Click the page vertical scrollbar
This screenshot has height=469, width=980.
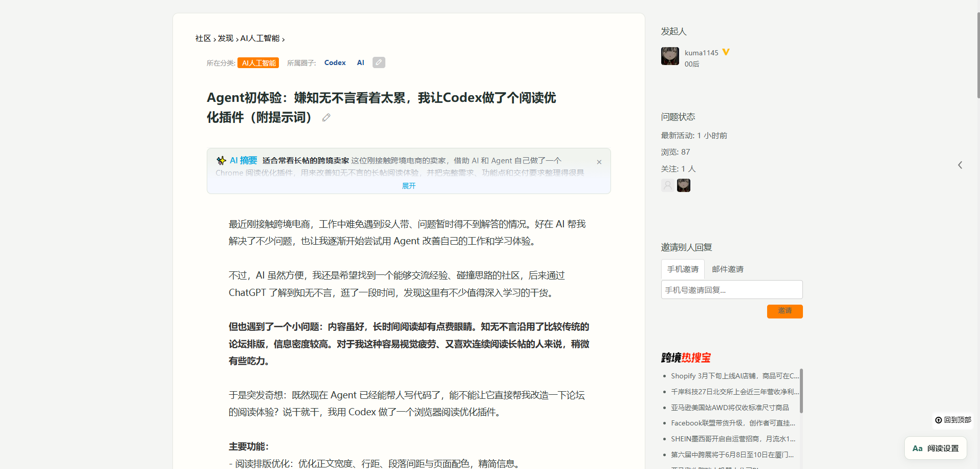tap(978, 55)
